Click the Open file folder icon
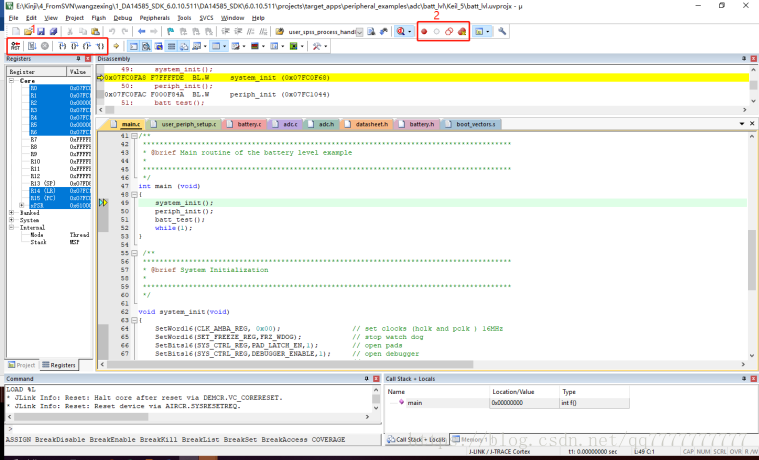This screenshot has width=759, height=460. [x=28, y=31]
